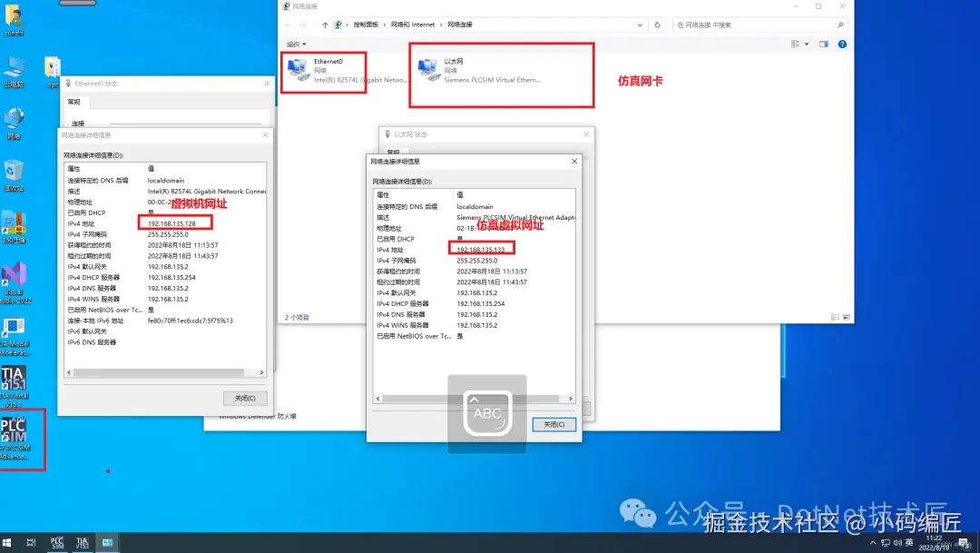Open the 360 software desktop shortcut
This screenshot has height=553, width=980.
[x=14, y=227]
